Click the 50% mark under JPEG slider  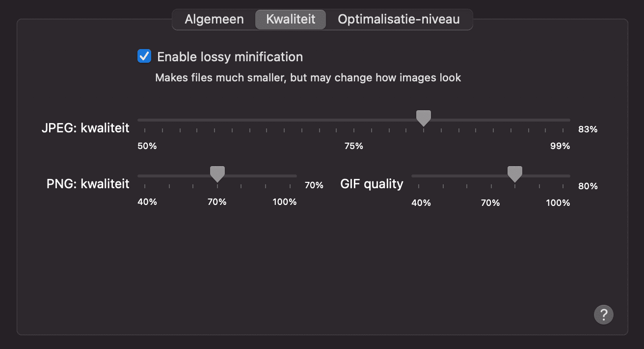(147, 146)
